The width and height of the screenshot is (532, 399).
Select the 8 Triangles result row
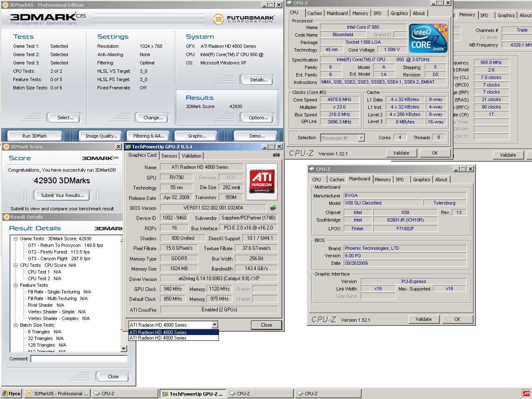tap(44, 332)
